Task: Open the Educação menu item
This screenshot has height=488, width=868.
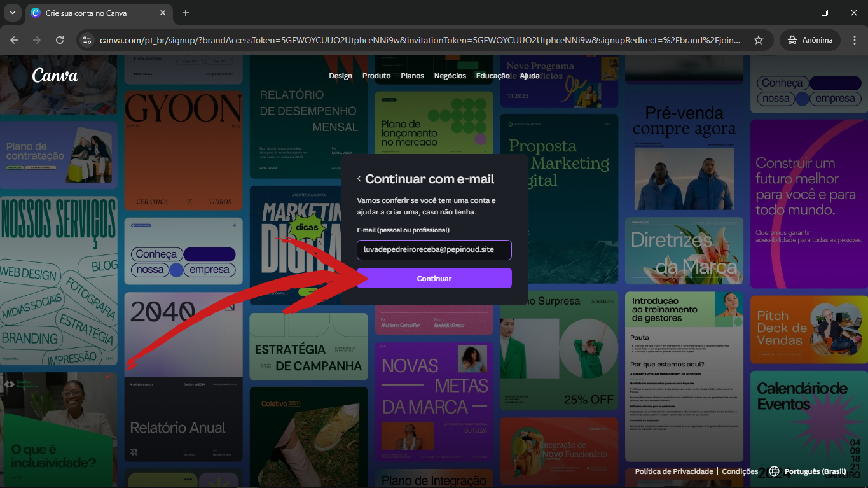Action: (493, 76)
